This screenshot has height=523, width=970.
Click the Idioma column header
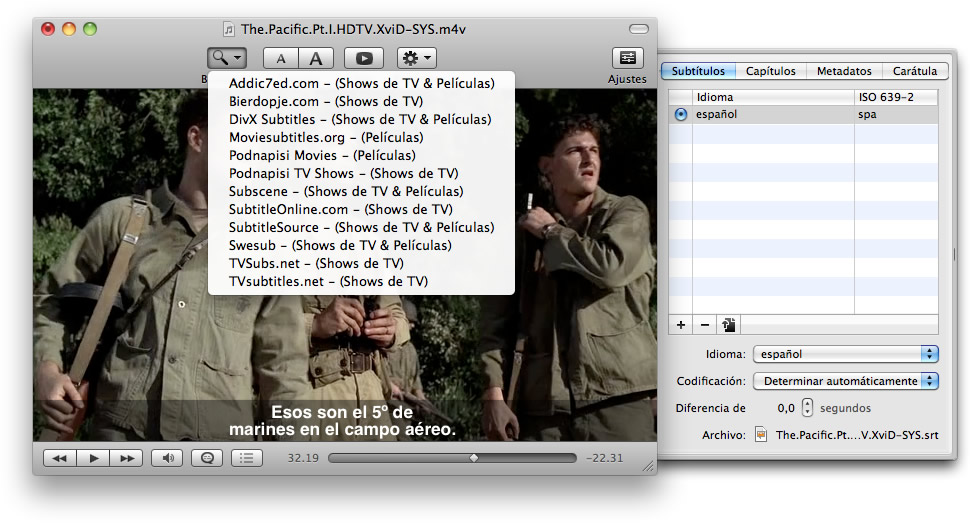(773, 97)
